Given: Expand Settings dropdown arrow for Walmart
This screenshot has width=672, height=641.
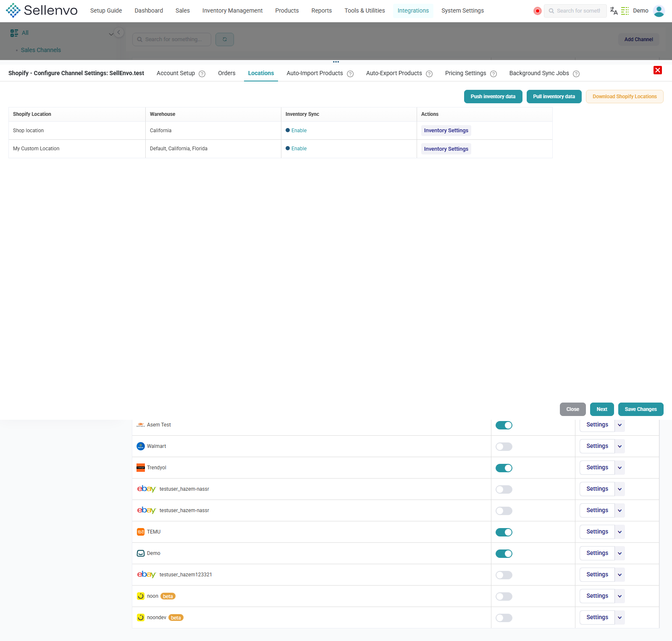Looking at the screenshot, I should [620, 446].
